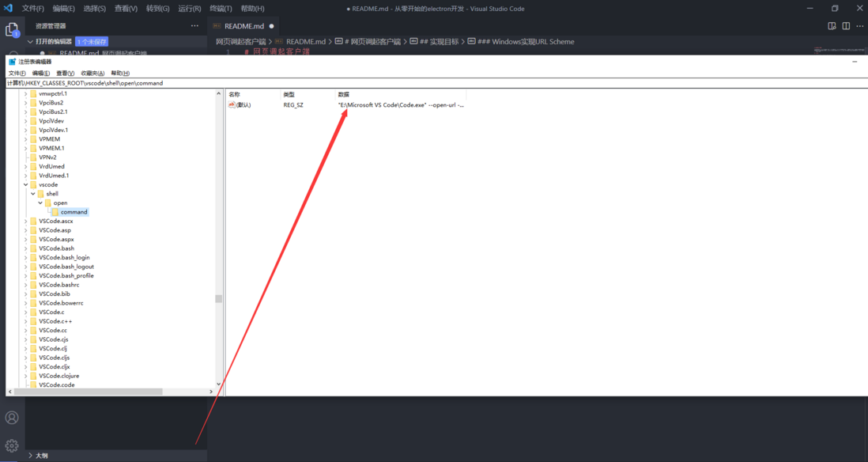The height and width of the screenshot is (462, 868).
Task: Open VS Code 文件(F) menu in title bar
Action: click(x=32, y=9)
